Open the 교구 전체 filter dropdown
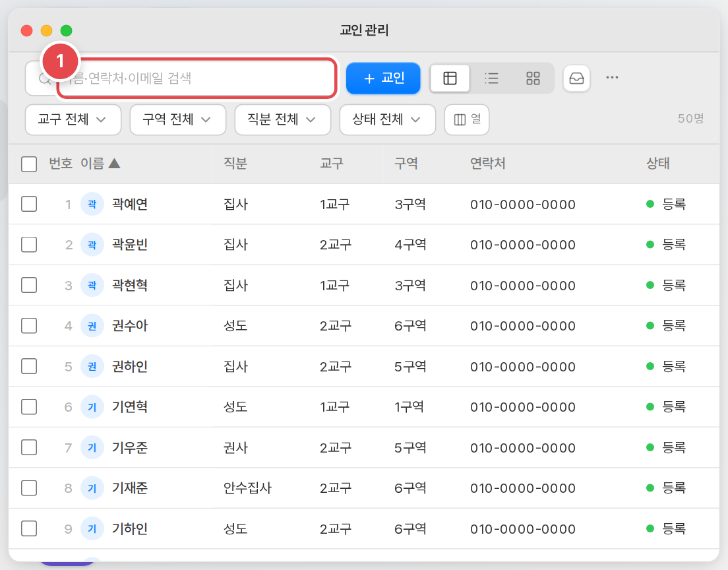 coord(73,120)
